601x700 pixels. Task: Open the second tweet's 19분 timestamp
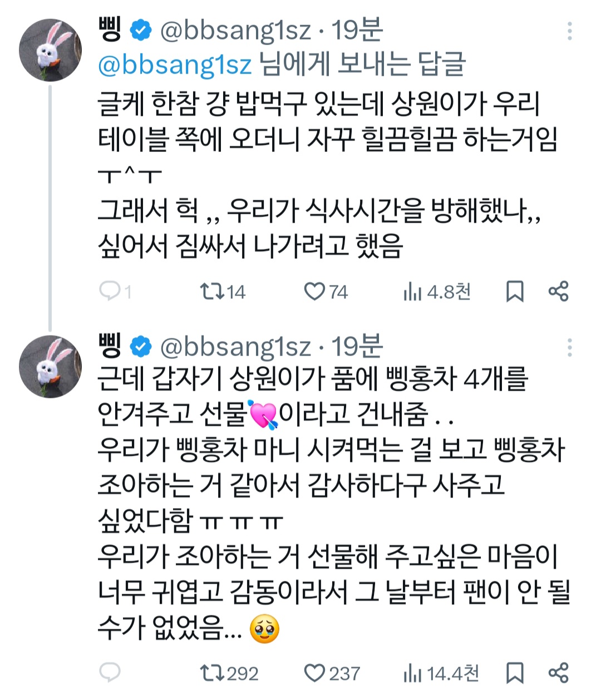point(357,346)
